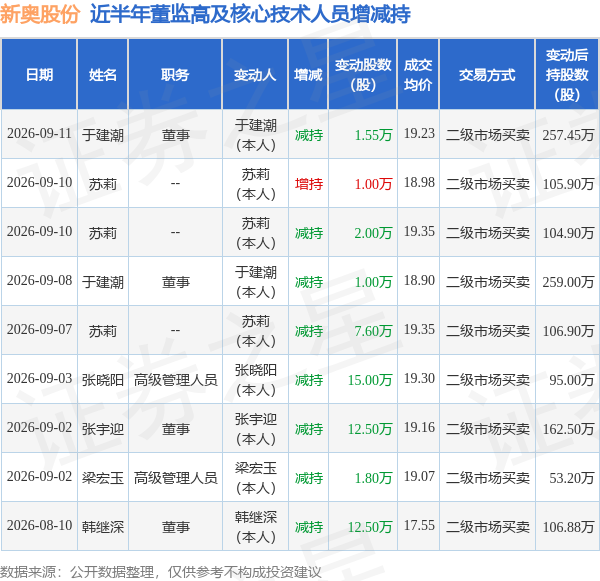Image resolution: width=600 pixels, height=581 pixels.
Task: Click 高级管理人员 position for 梁宏玉
Action: [176, 478]
